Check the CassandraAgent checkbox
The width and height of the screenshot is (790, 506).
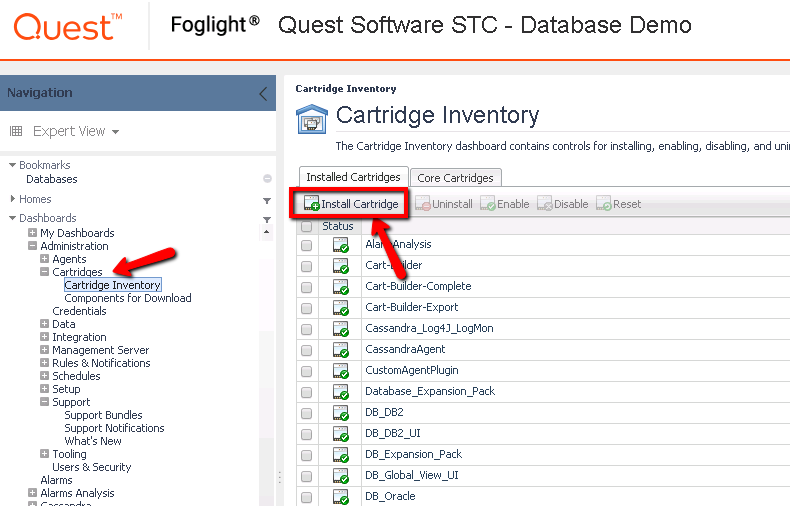click(x=306, y=350)
